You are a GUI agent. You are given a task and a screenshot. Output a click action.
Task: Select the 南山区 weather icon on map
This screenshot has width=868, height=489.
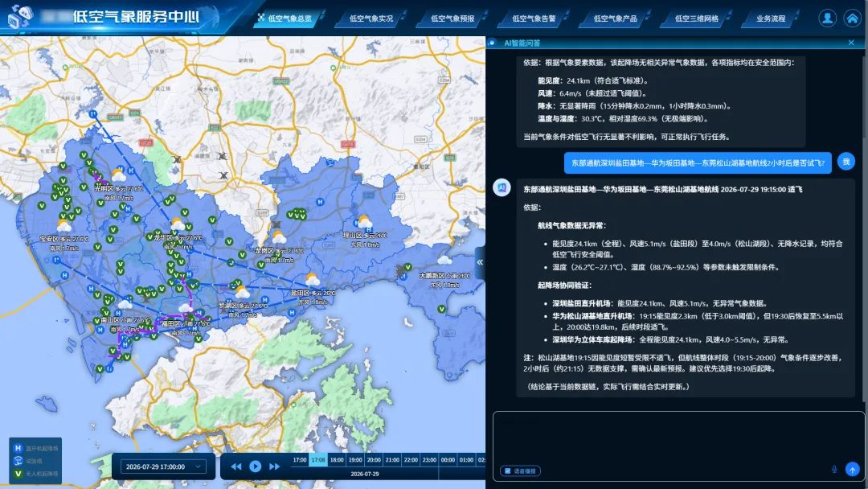pyautogui.click(x=125, y=305)
